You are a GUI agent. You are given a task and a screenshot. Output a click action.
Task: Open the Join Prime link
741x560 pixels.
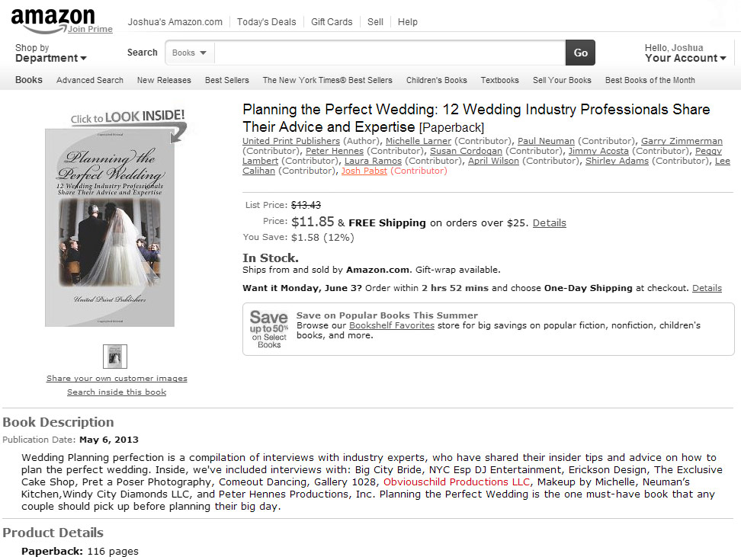click(x=90, y=29)
